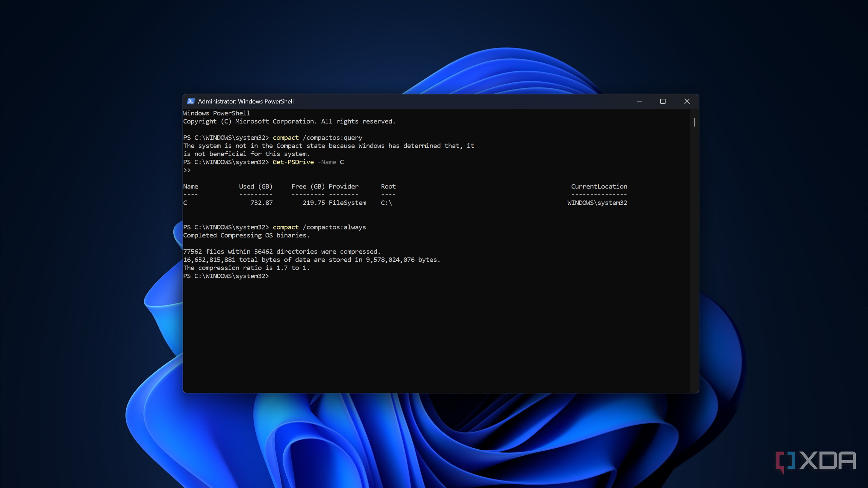The height and width of the screenshot is (488, 868).
Task: Click the 'Copyright (C) Microsoft Corporation' line
Action: [x=289, y=121]
